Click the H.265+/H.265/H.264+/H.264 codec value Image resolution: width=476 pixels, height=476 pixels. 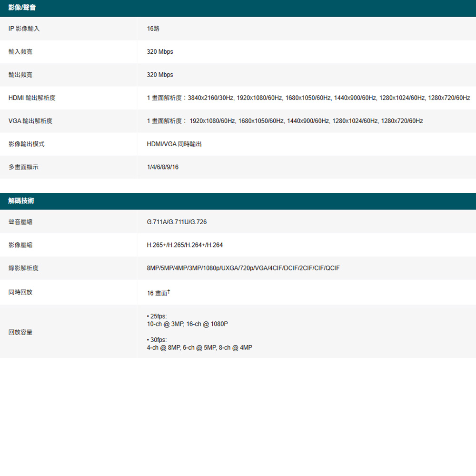tap(185, 245)
